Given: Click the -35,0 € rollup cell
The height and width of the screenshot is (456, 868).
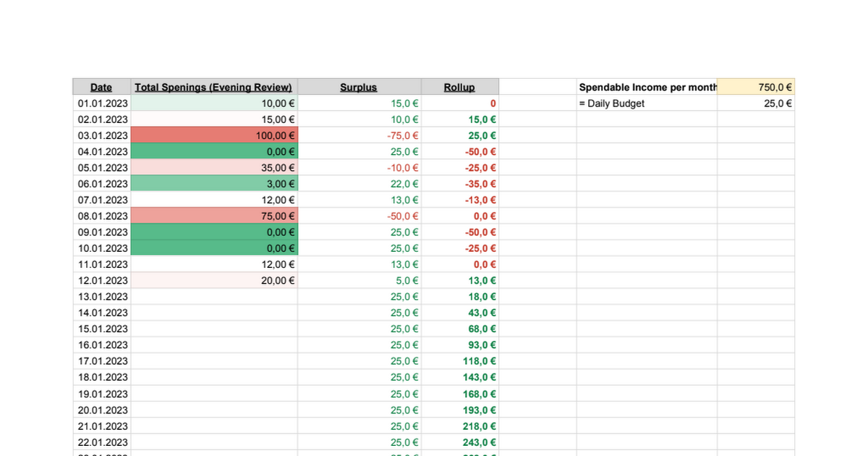Looking at the screenshot, I should click(459, 184).
